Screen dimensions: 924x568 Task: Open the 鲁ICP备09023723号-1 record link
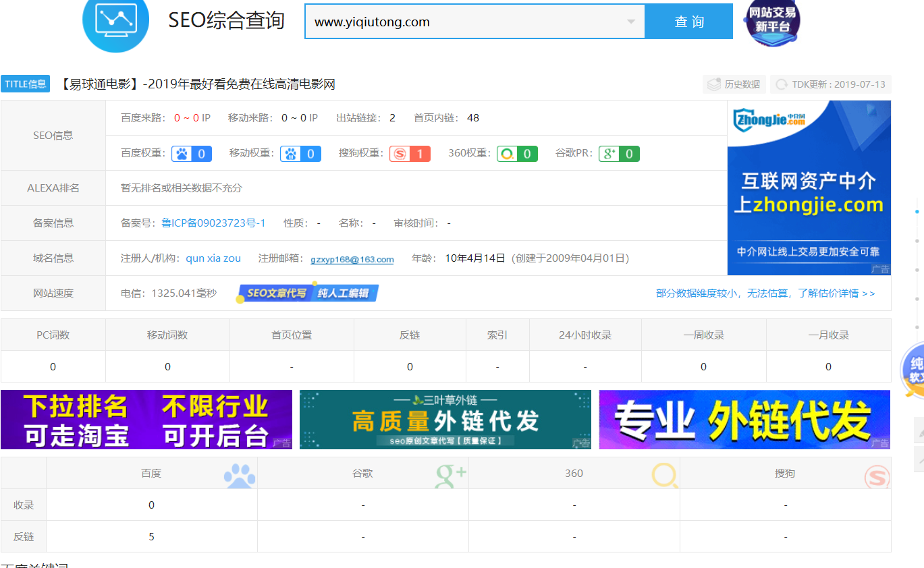(213, 223)
